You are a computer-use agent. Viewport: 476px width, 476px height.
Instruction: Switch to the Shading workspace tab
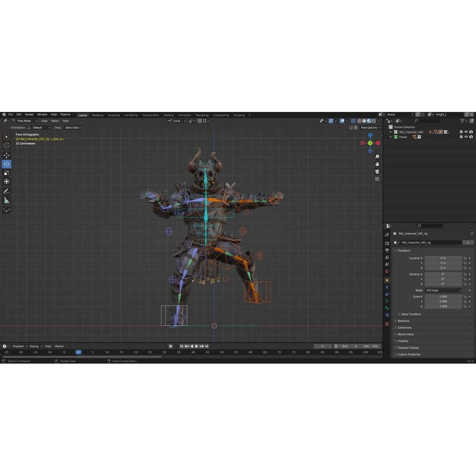[x=168, y=115]
